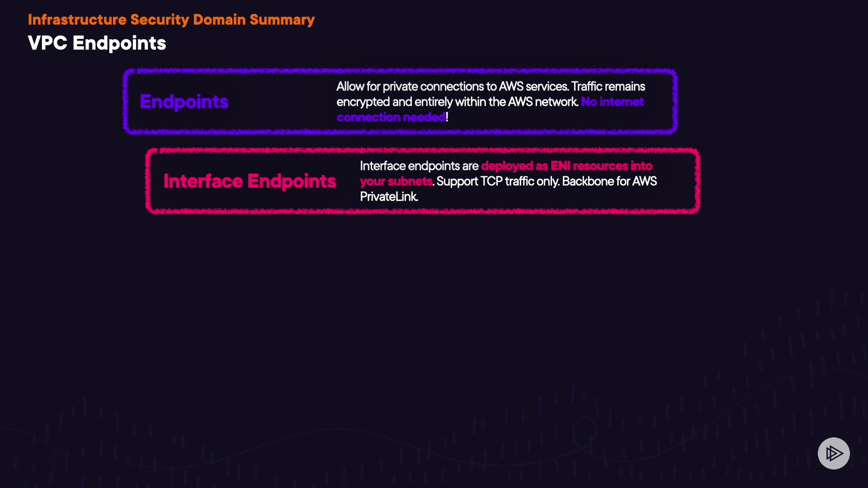Click the 'Interface endpoints are' white text
Viewport: 868px width, 488px height.
[419, 166]
